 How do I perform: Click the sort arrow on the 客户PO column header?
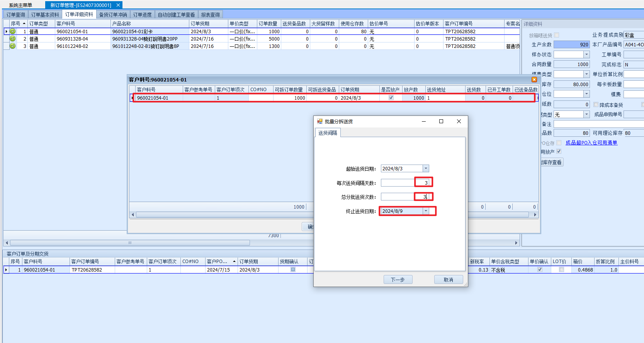pyautogui.click(x=234, y=261)
